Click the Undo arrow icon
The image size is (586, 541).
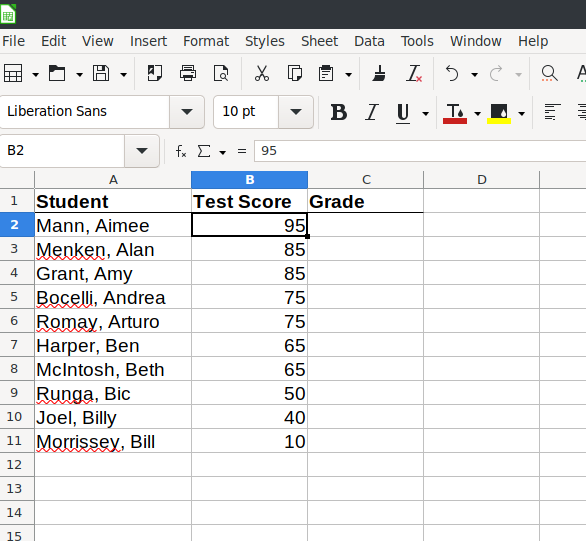tap(452, 73)
